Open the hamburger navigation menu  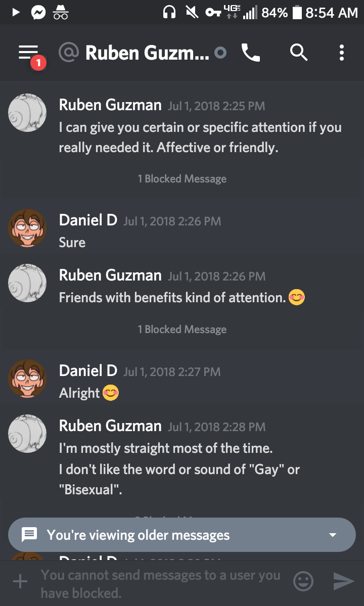(28, 52)
